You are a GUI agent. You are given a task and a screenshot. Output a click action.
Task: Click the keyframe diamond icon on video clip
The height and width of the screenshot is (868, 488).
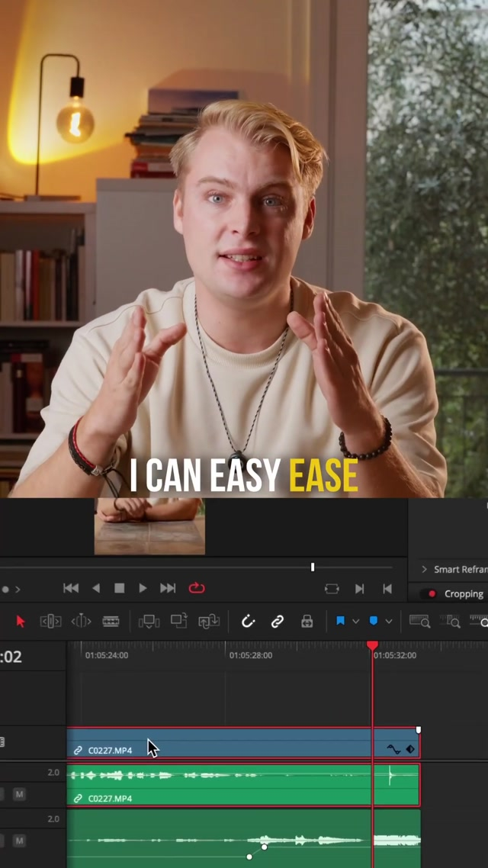pos(410,749)
